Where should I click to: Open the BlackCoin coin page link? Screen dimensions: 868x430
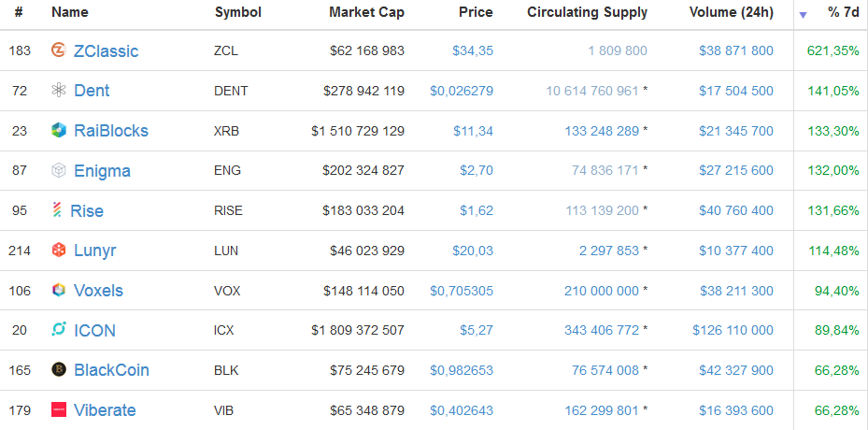tap(111, 369)
